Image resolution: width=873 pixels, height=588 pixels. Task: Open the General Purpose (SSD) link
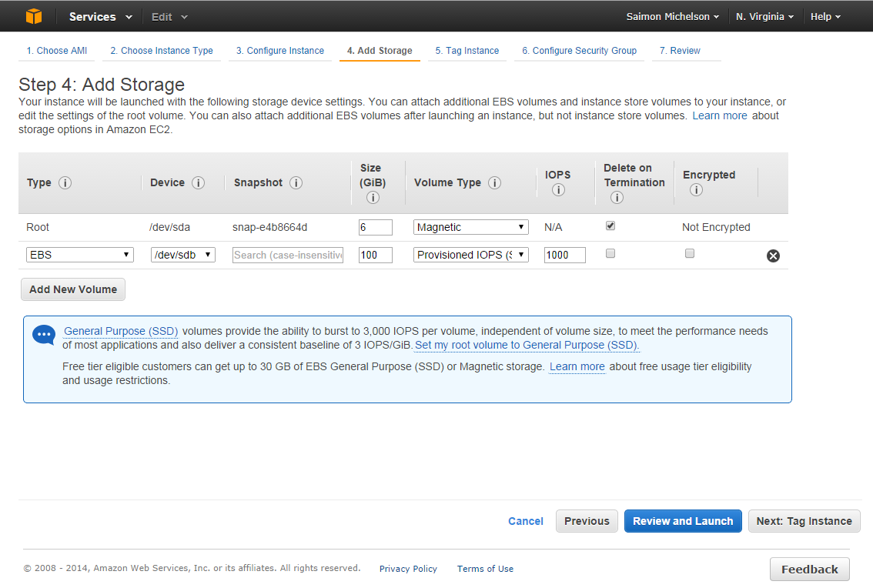coord(121,331)
